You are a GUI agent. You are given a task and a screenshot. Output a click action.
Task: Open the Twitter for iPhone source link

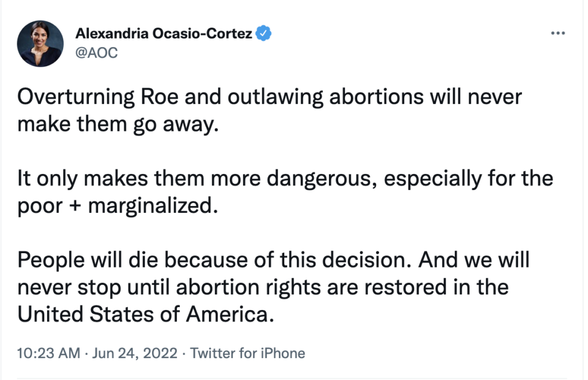point(247,353)
